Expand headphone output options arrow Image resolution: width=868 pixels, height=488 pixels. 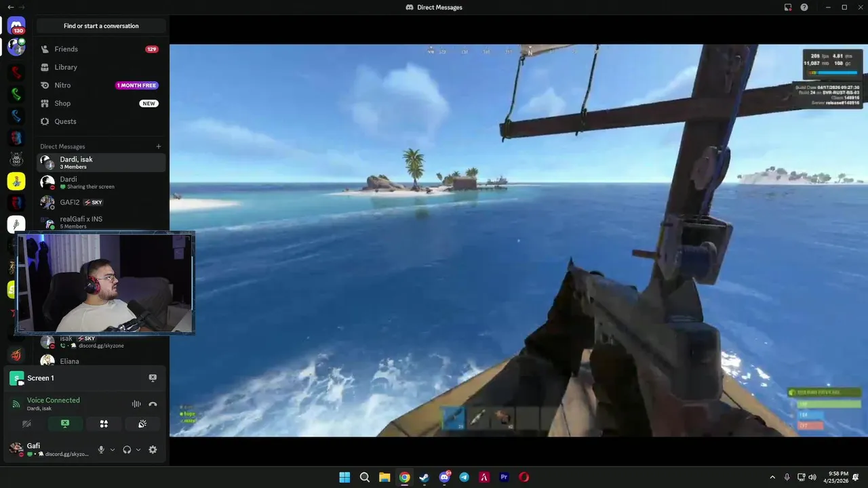[x=138, y=449]
